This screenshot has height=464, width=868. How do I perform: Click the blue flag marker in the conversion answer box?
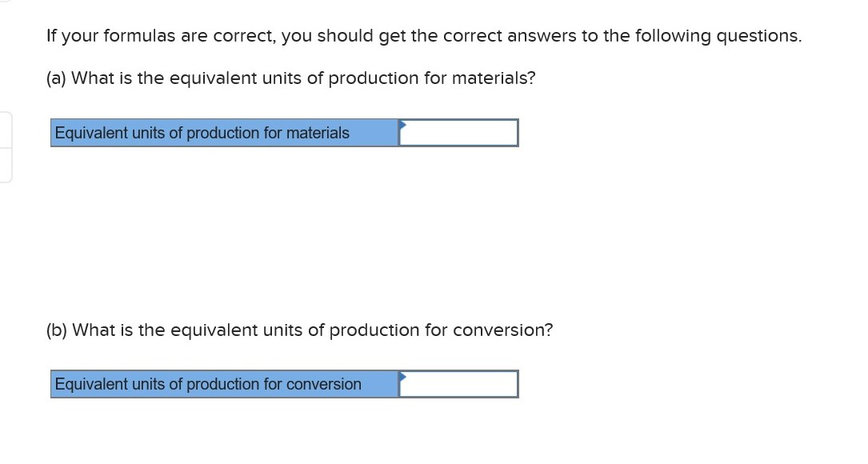(x=402, y=376)
